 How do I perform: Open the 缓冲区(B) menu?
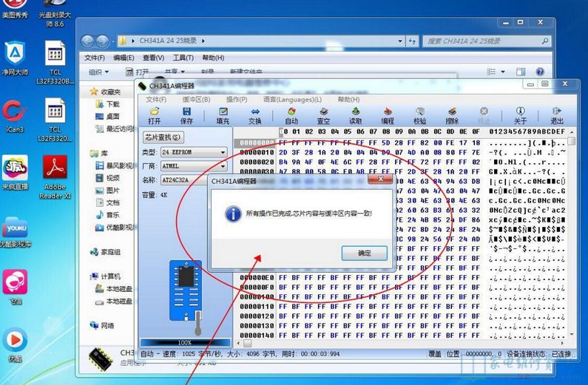click(x=196, y=100)
